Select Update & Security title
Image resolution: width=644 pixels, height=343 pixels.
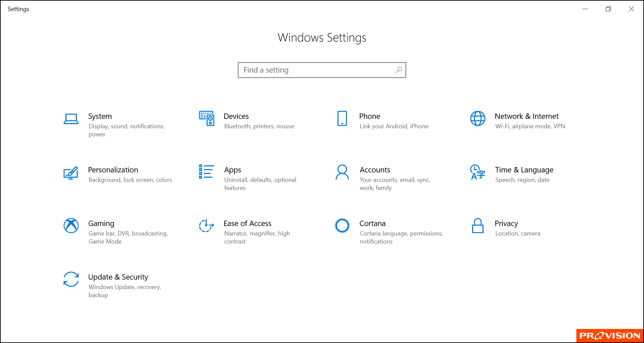(118, 277)
